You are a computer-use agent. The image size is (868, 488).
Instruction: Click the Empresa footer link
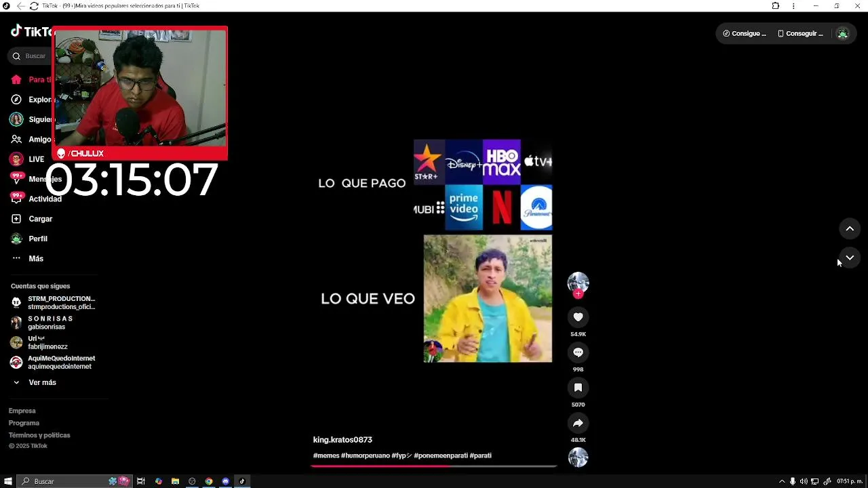(22, 411)
